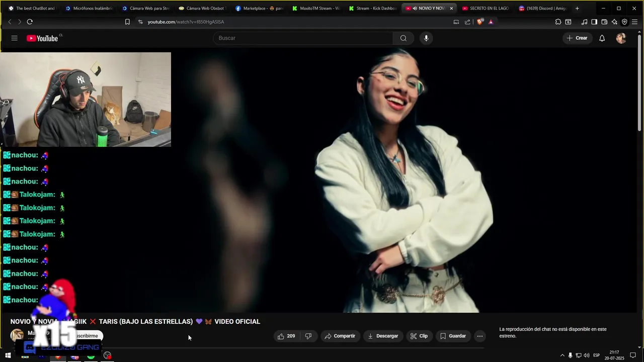Screen dimensions: 644x362
Task: Click the Clip button
Action: tap(419, 336)
